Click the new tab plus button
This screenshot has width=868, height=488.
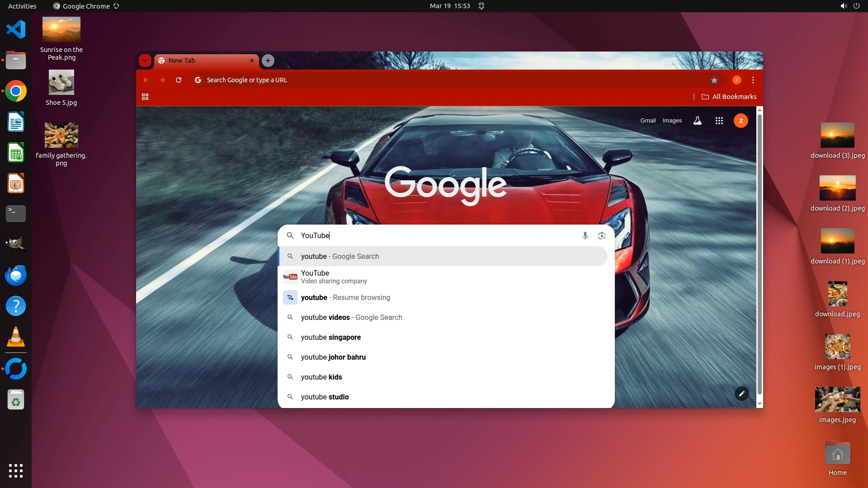click(268, 61)
